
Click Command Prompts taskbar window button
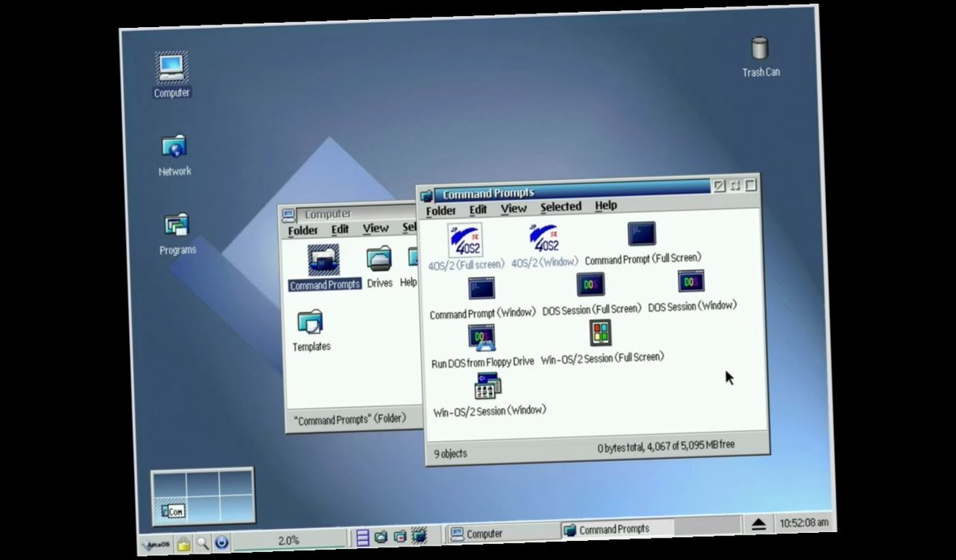point(616,529)
